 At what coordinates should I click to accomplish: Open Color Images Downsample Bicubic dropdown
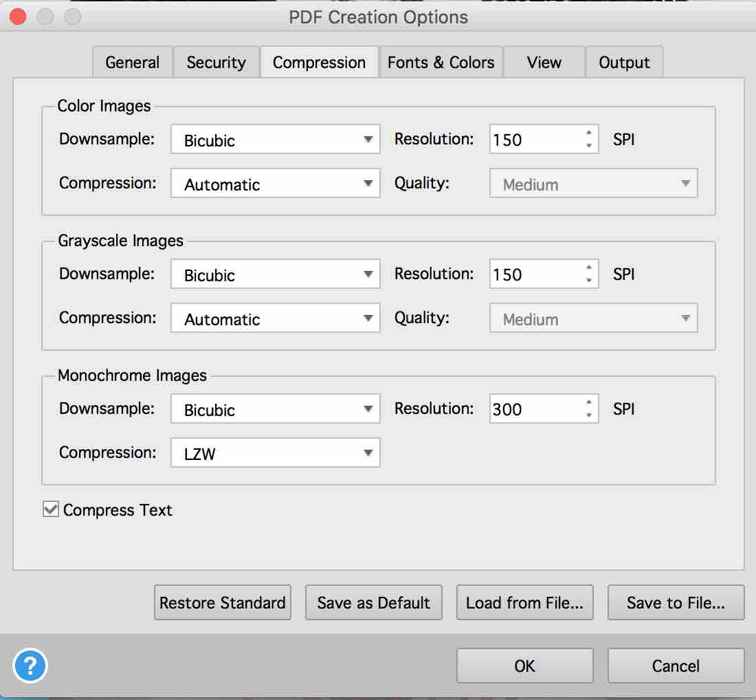[276, 140]
